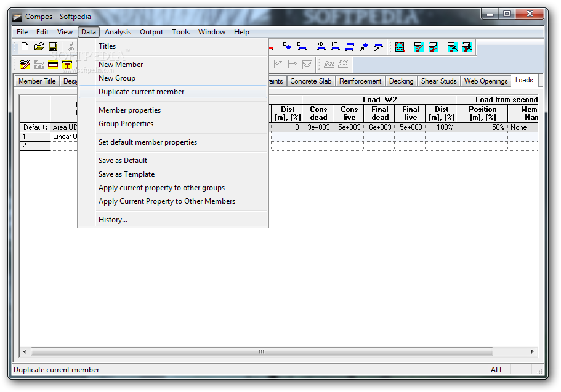The height and width of the screenshot is (392, 561).
Task: Click the 'E' blue beam toolbar icon
Action: tap(302, 47)
